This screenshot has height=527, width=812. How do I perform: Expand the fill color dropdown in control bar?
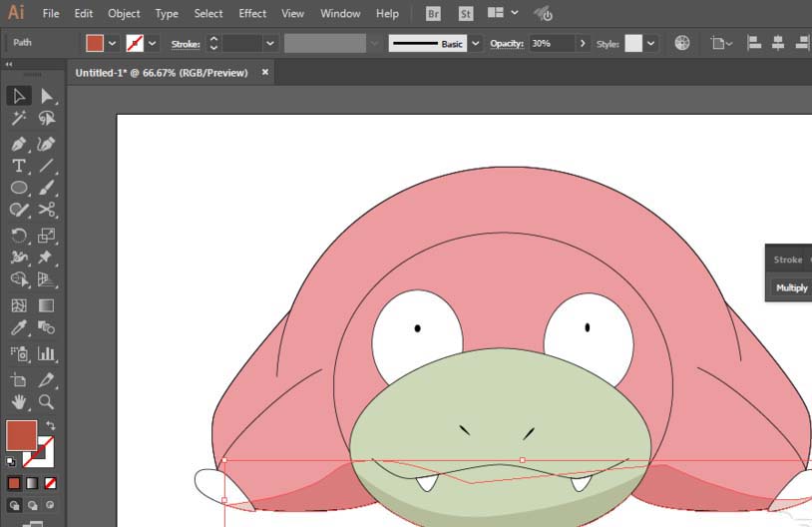coord(113,44)
